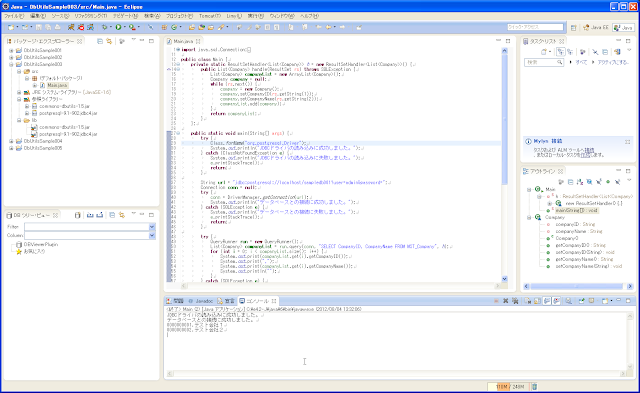Expand the DbUtilsSample001 project

coord(11,51)
